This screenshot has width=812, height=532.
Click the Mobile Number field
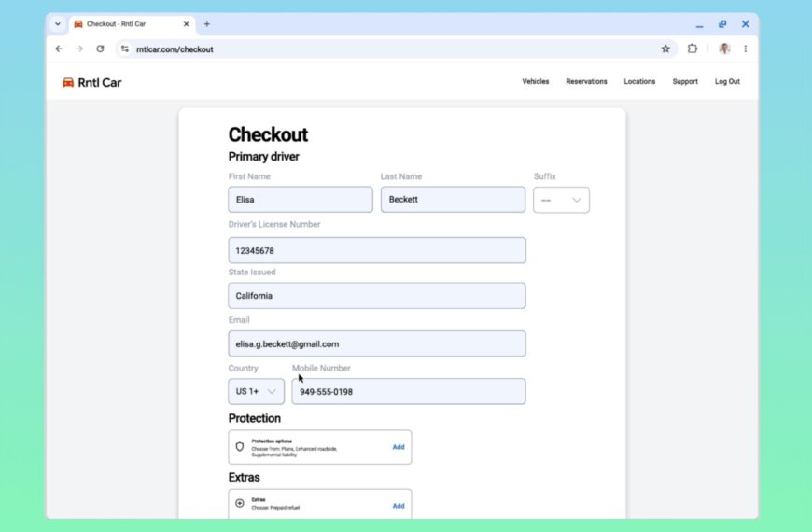pyautogui.click(x=409, y=392)
